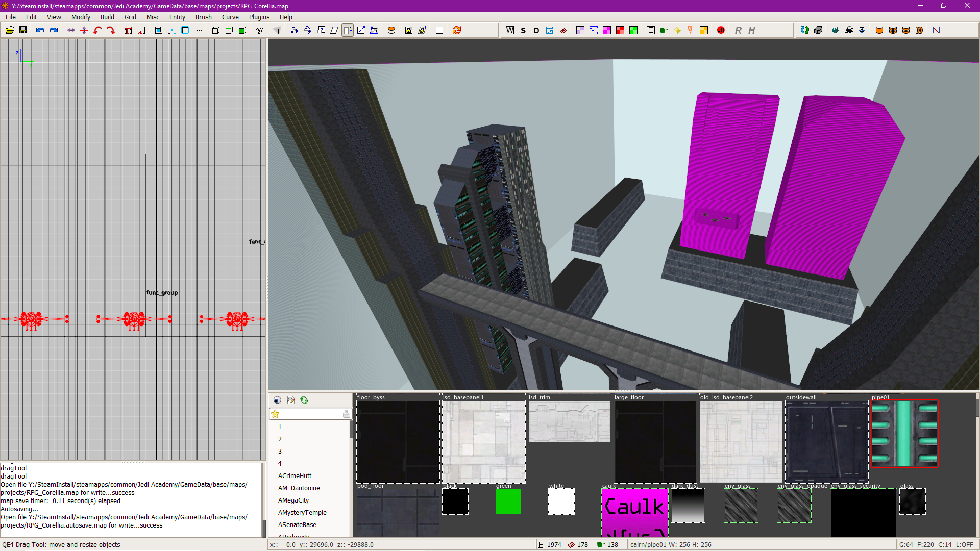980x551 pixels.
Task: Click the texture tag edit icon
Action: click(x=291, y=400)
